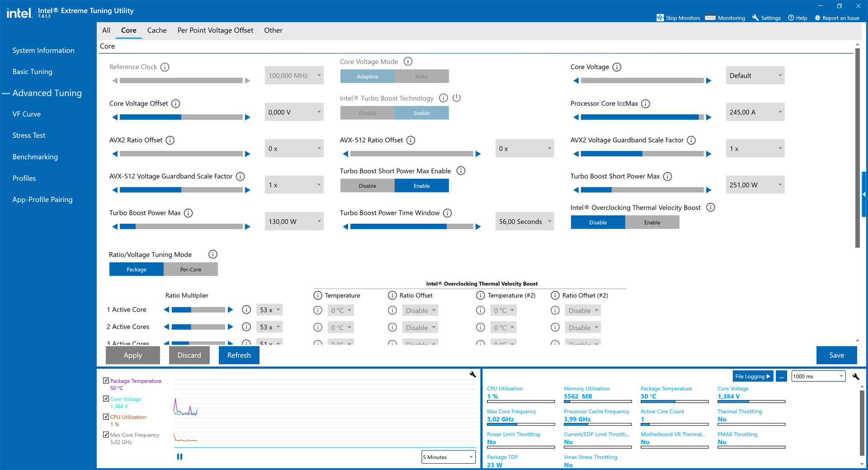Image resolution: width=868 pixels, height=470 pixels.
Task: Click info icon next to Turbo Boost Power Max
Action: coord(189,213)
